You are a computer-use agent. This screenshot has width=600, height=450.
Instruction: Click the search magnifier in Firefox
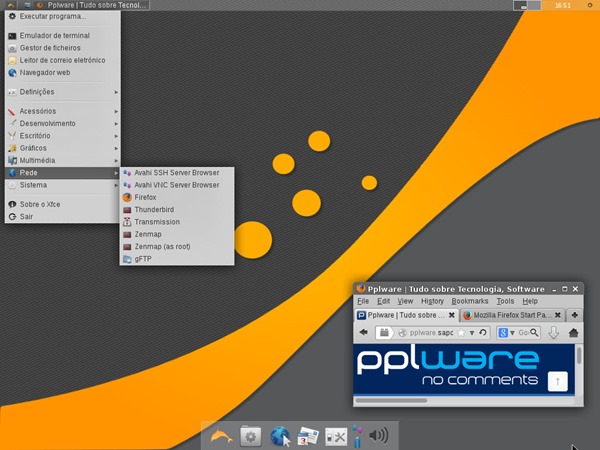pos(534,333)
